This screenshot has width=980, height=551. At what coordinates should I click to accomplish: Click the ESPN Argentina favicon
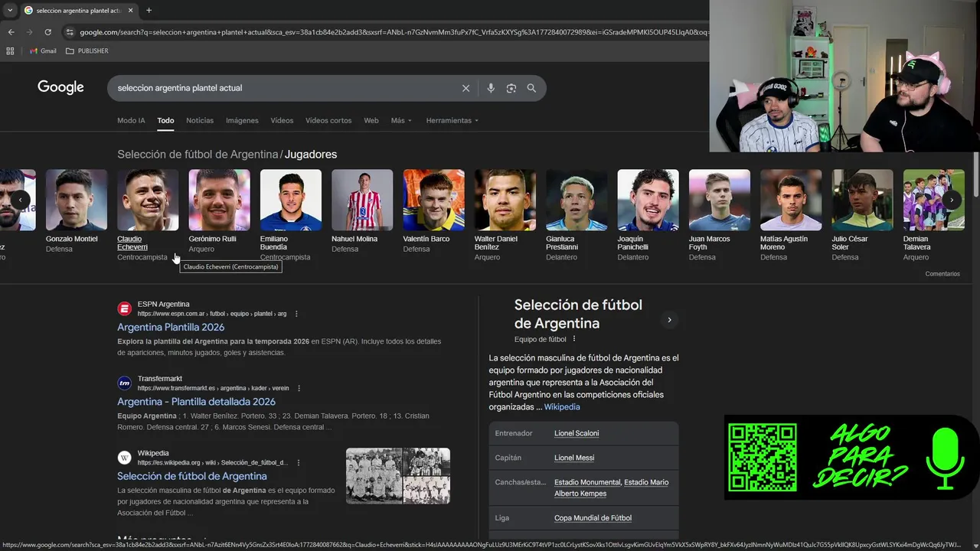coord(124,308)
